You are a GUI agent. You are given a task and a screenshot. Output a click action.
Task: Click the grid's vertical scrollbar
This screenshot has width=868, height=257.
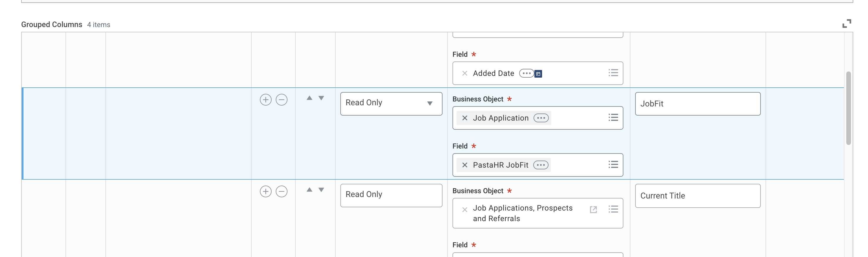848,108
